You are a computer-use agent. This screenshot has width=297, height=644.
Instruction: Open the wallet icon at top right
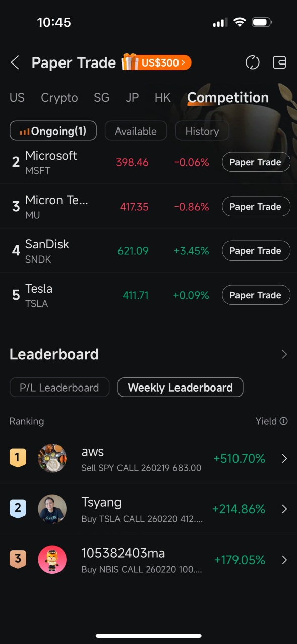point(279,63)
